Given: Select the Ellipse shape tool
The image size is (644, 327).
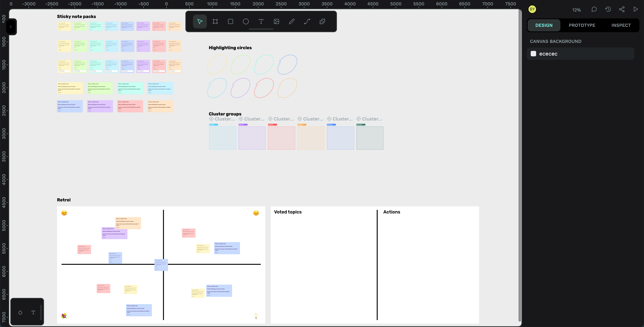Looking at the screenshot, I should (246, 21).
